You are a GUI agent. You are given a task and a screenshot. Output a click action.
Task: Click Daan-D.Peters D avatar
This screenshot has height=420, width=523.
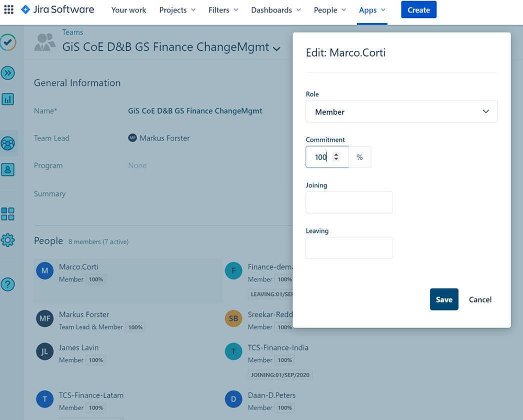pos(233,399)
